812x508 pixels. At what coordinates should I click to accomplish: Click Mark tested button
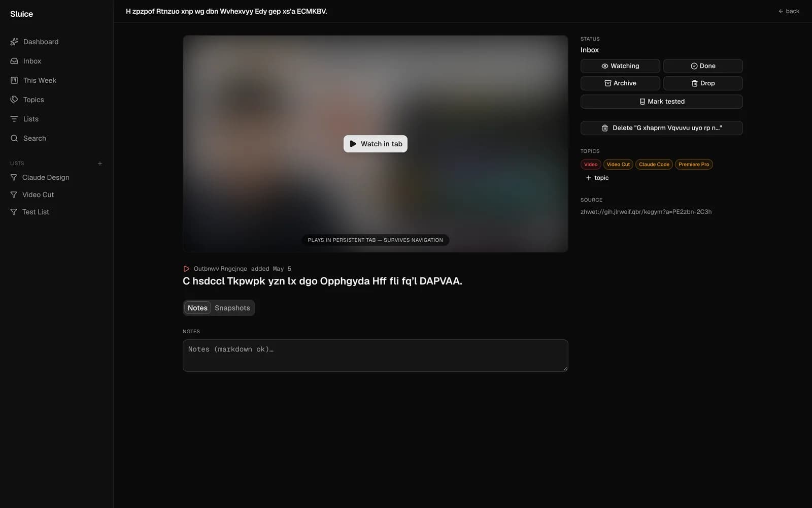662,102
